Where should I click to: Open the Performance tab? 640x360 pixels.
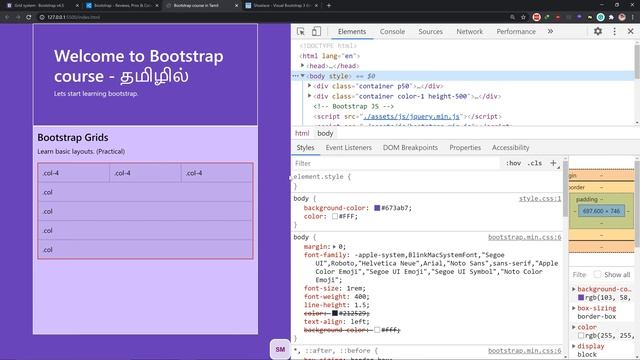pyautogui.click(x=516, y=31)
